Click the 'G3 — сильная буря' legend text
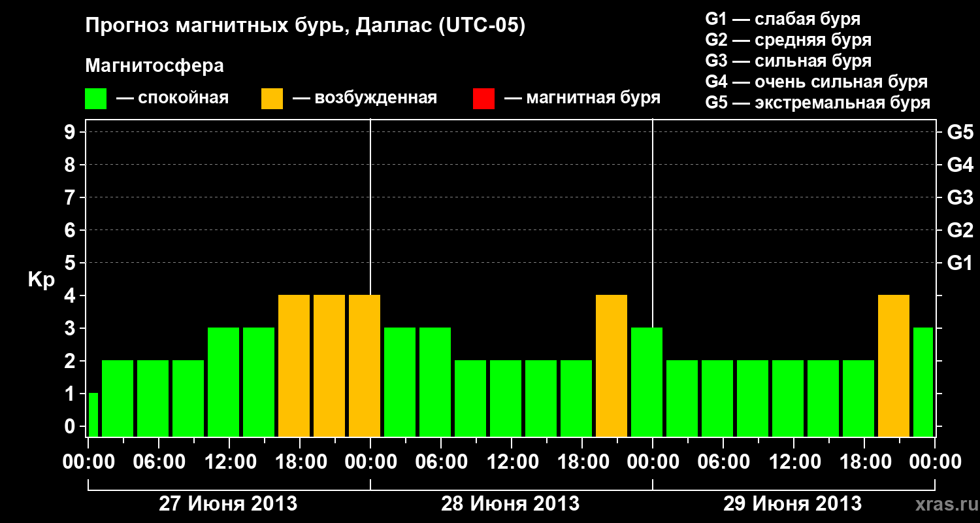This screenshot has width=980, height=523. coord(789,61)
